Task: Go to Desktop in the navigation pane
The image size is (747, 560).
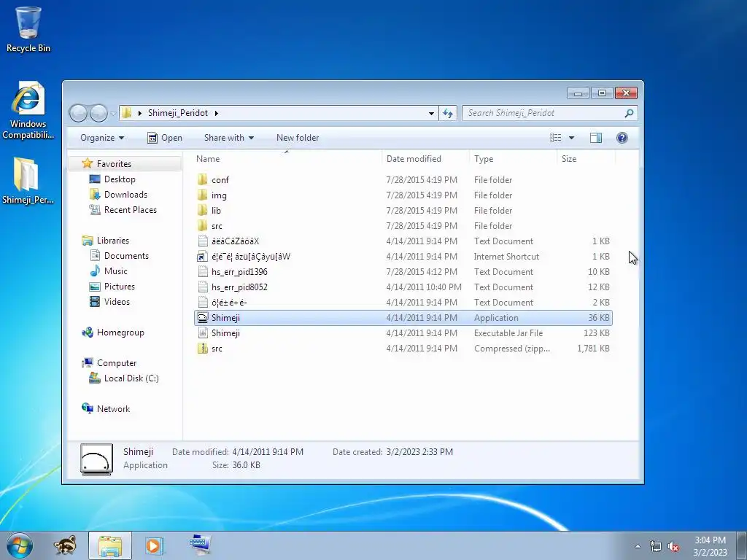Action: tap(120, 179)
